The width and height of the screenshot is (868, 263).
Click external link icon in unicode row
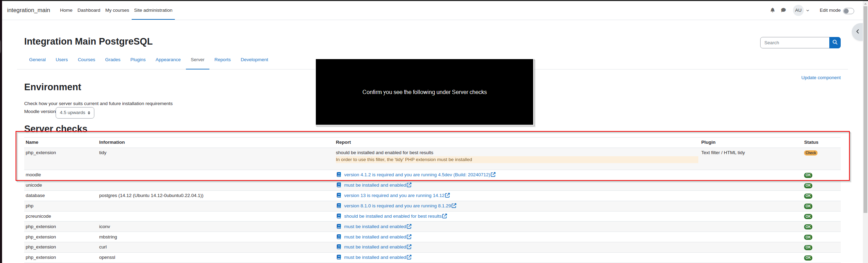click(x=409, y=185)
